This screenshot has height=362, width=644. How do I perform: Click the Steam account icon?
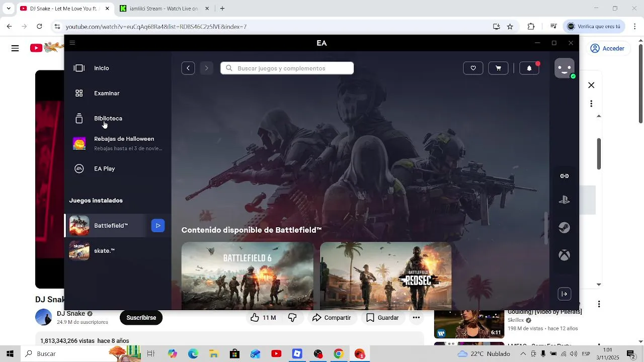pos(565,228)
